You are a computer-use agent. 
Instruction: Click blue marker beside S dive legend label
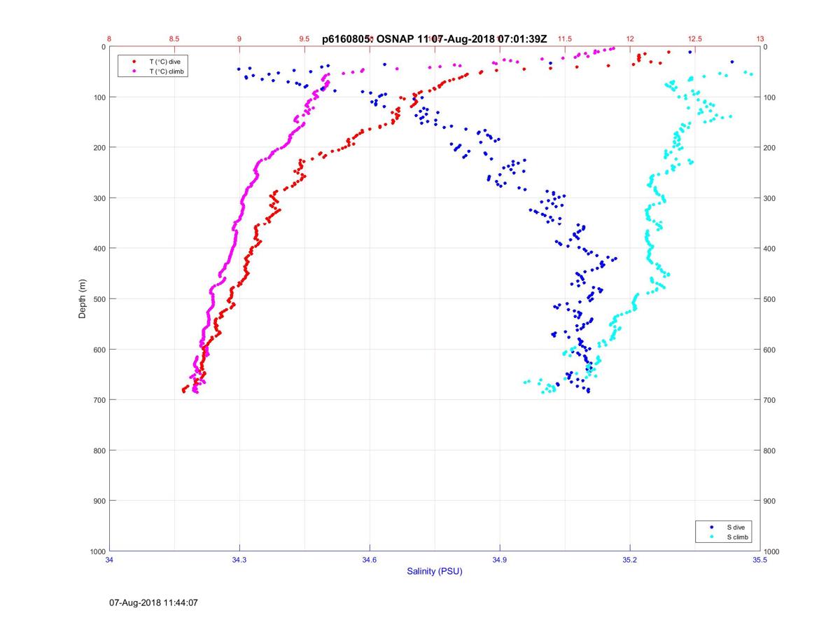pos(712,527)
